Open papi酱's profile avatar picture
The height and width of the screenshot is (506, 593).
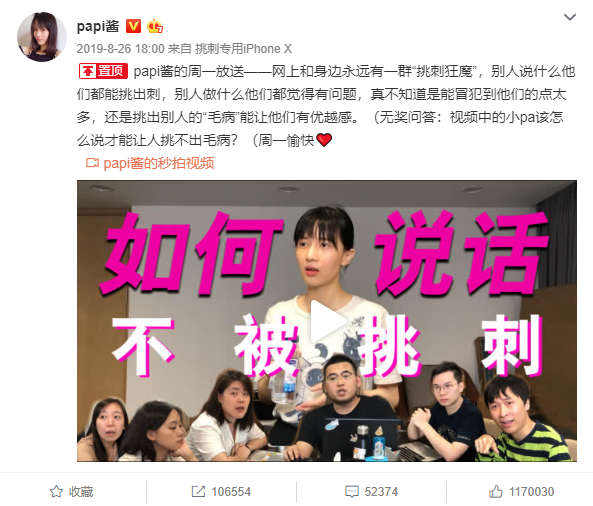pos(42,37)
